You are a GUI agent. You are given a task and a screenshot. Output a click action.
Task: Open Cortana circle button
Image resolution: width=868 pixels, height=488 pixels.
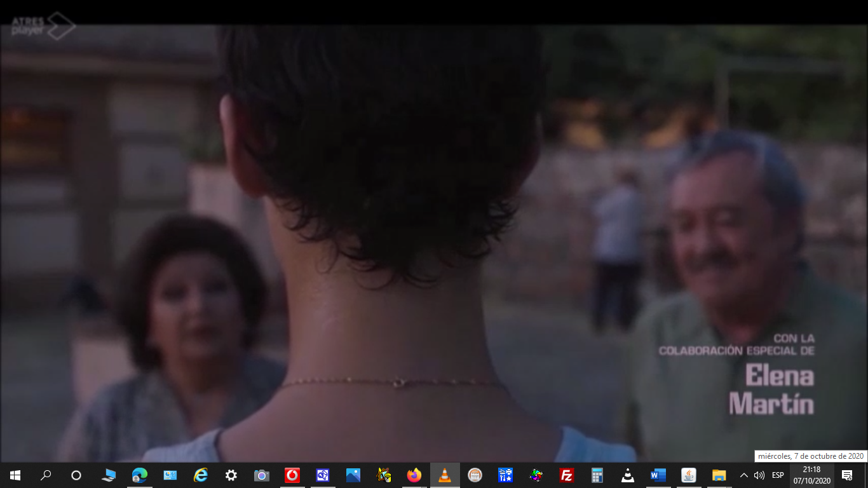pos(76,475)
